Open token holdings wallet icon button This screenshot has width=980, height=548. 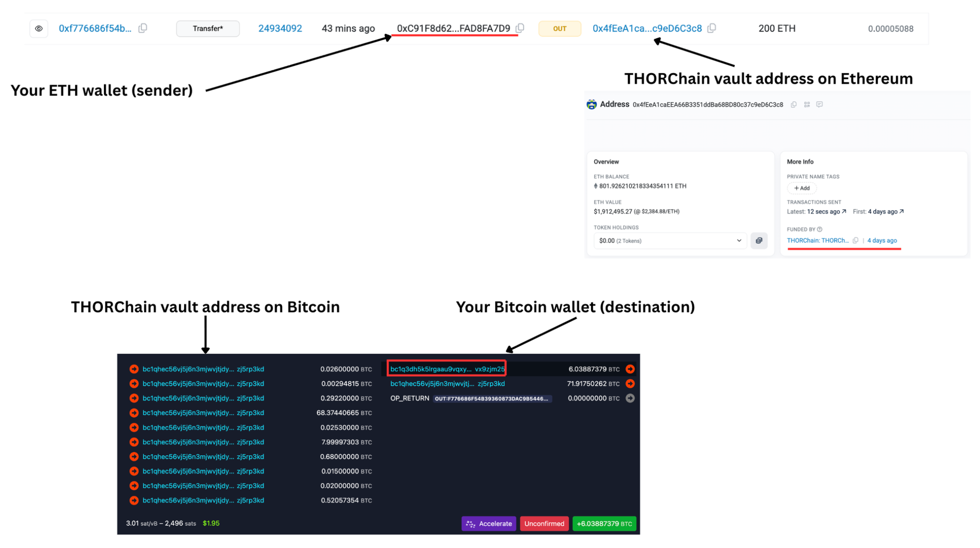coord(759,240)
